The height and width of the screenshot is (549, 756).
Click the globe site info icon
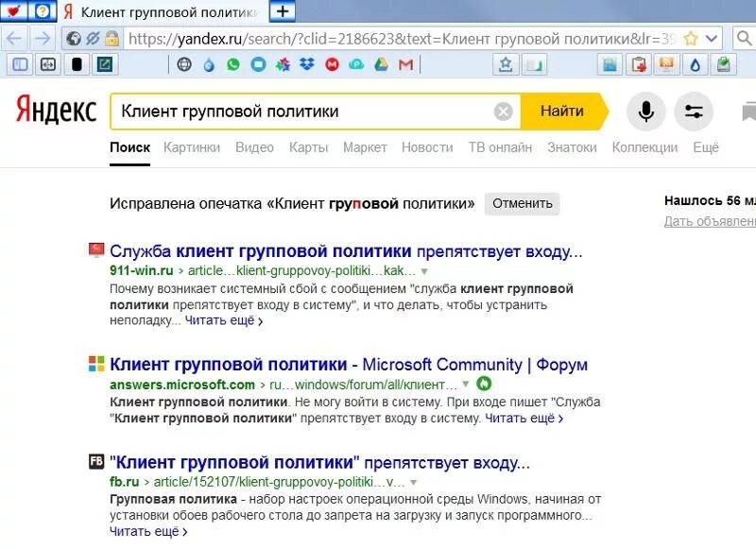(x=74, y=39)
